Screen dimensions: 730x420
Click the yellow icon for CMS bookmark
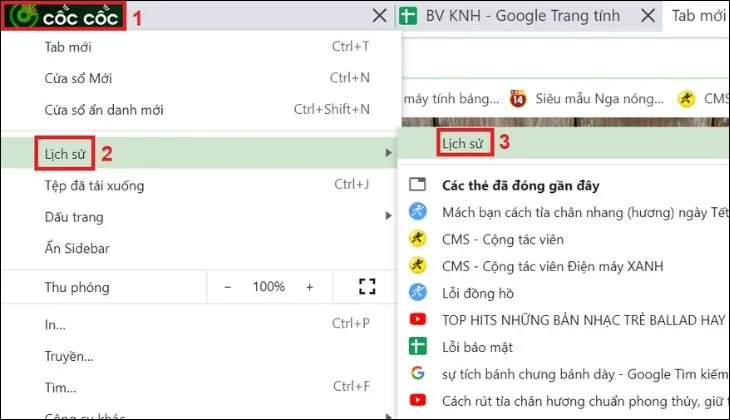(x=685, y=98)
